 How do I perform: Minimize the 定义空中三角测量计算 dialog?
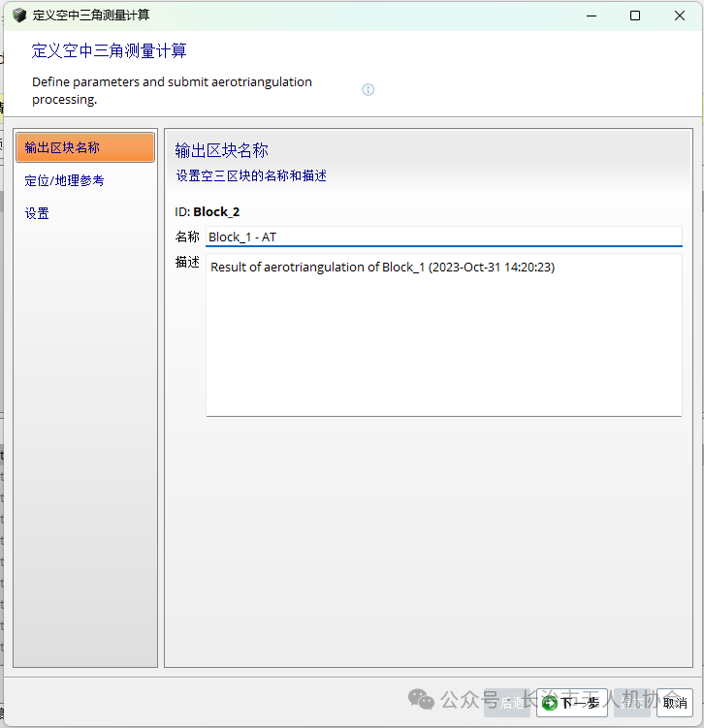tap(592, 16)
